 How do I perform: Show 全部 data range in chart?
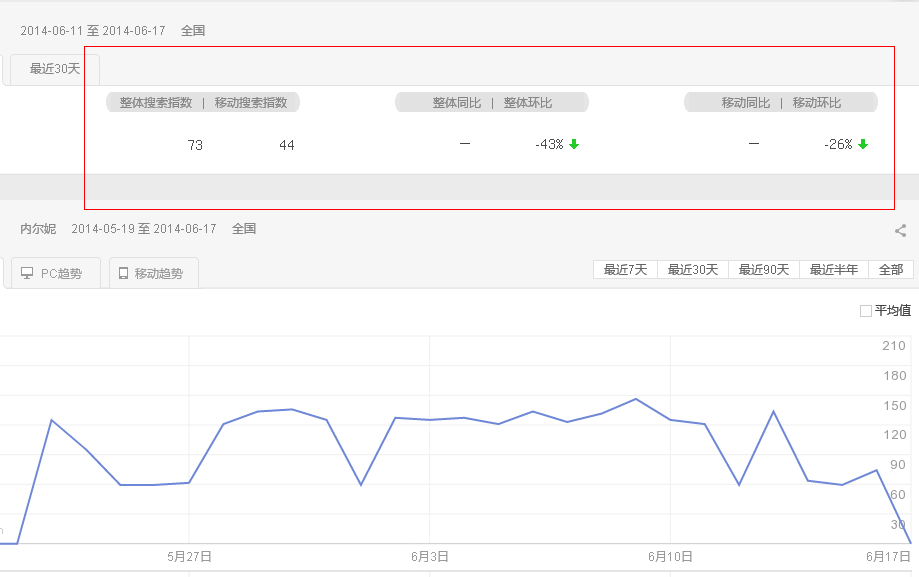pos(890,269)
